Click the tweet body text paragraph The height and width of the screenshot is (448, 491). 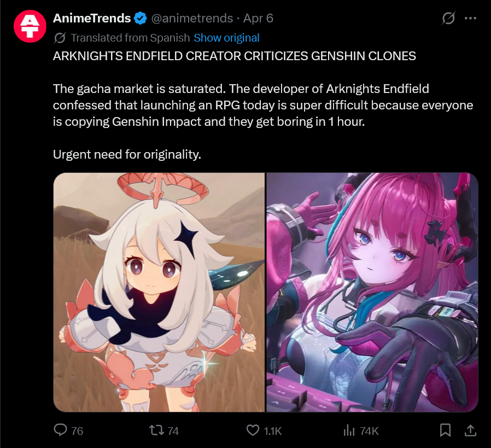[x=262, y=105]
